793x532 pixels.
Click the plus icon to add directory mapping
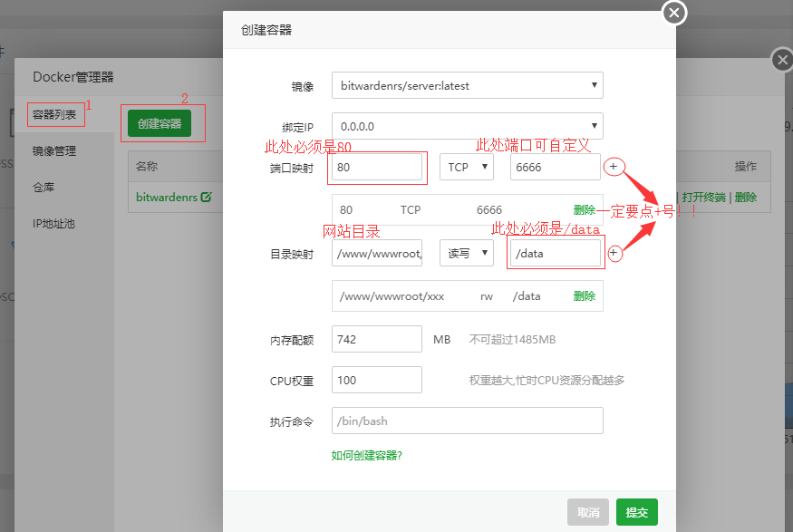coord(614,253)
